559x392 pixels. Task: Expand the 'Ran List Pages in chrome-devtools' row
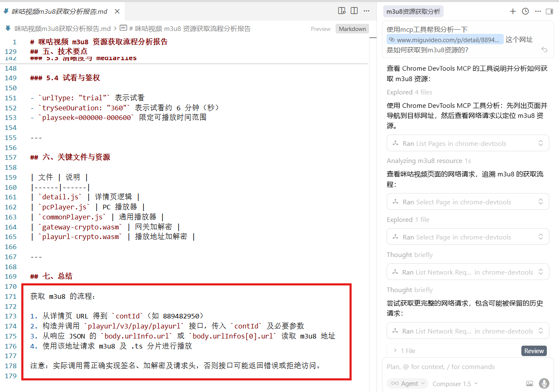pos(468,143)
